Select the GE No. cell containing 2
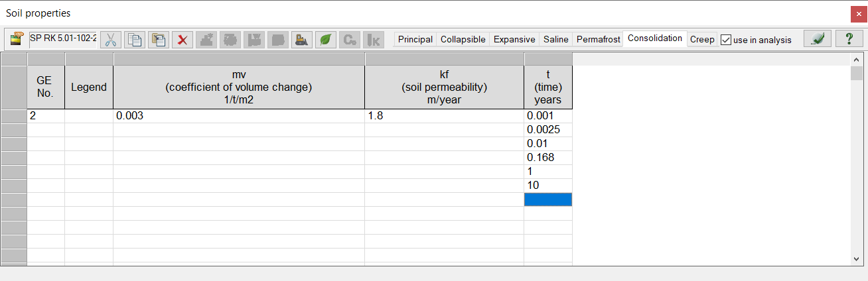This screenshot has width=868, height=281. click(x=46, y=116)
